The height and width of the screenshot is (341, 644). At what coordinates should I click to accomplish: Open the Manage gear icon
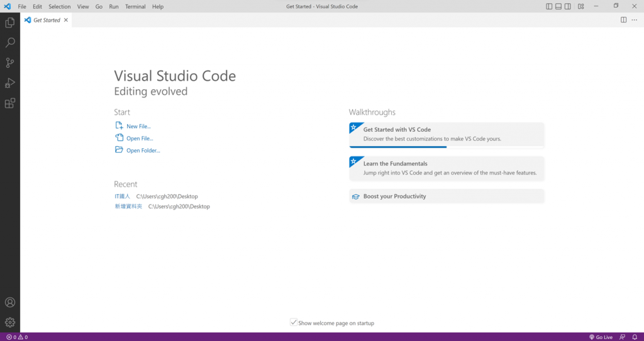(x=10, y=322)
